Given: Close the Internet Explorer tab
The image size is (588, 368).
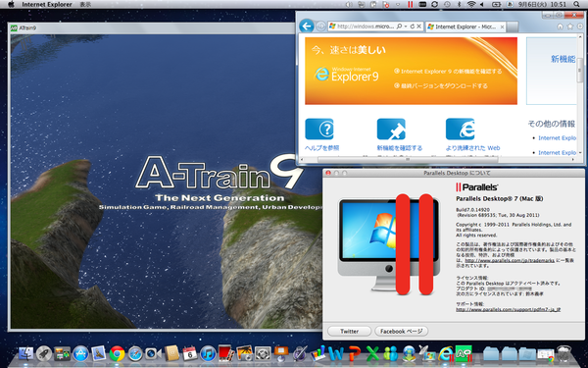Looking at the screenshot, I should pos(502,27).
